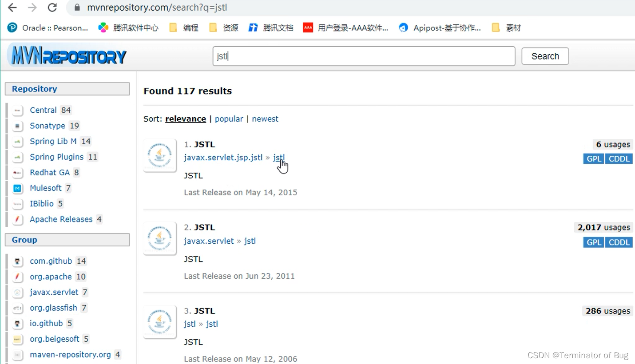Open javax.servlet.jsp.jstl group link
Screen dimensions: 635x364
223,158
